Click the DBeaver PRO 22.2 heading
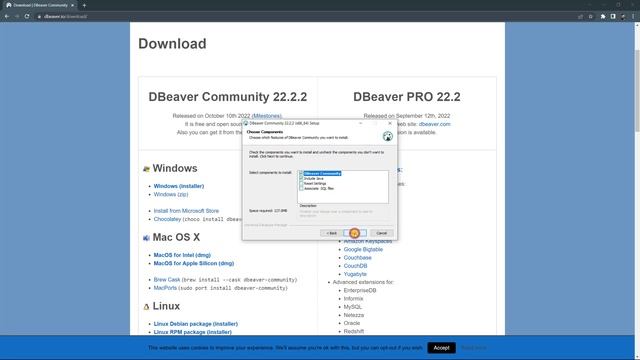The image size is (640, 360). tap(407, 97)
